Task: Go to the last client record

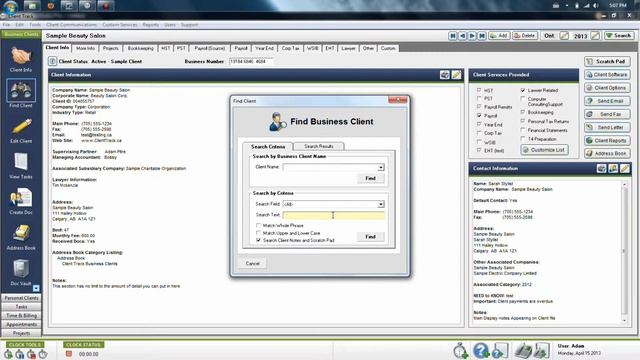Action: point(482,36)
